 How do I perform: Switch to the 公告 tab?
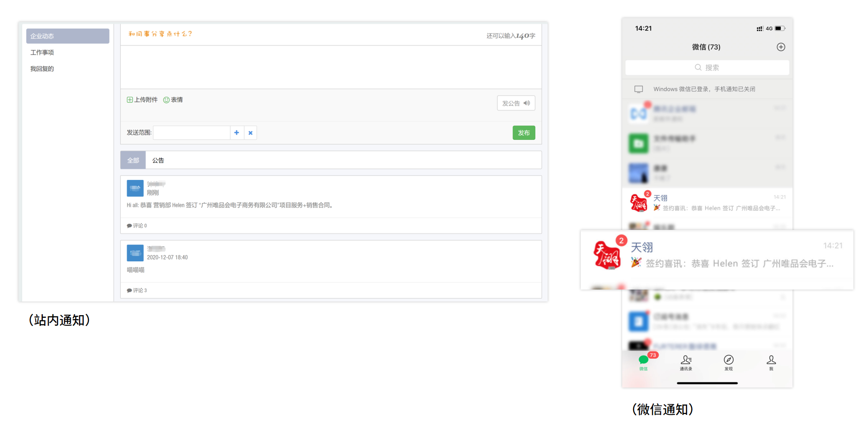pyautogui.click(x=158, y=160)
